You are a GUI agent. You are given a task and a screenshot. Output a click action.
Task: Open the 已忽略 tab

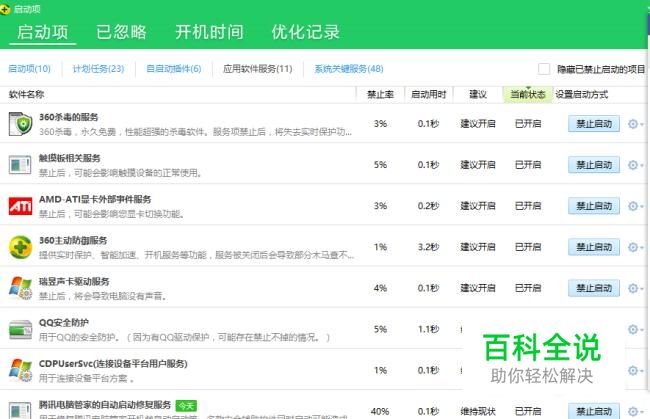click(121, 32)
